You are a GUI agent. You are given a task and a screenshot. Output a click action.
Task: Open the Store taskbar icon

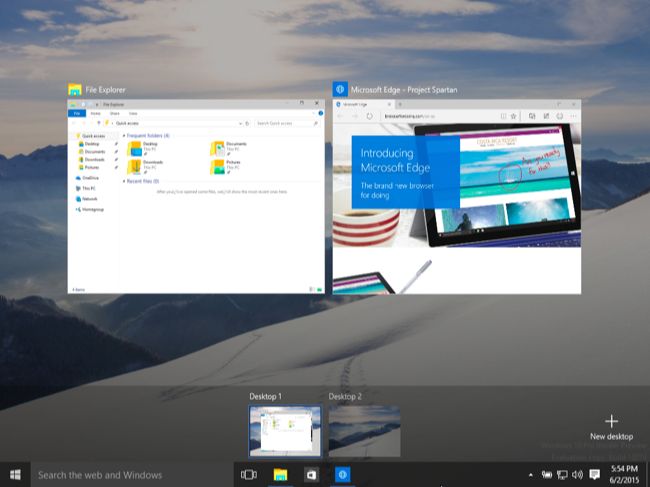(x=311, y=475)
